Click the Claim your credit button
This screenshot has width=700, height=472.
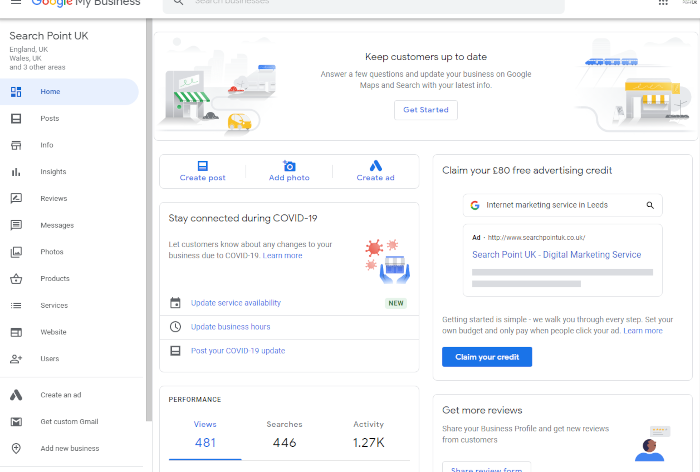coord(487,357)
